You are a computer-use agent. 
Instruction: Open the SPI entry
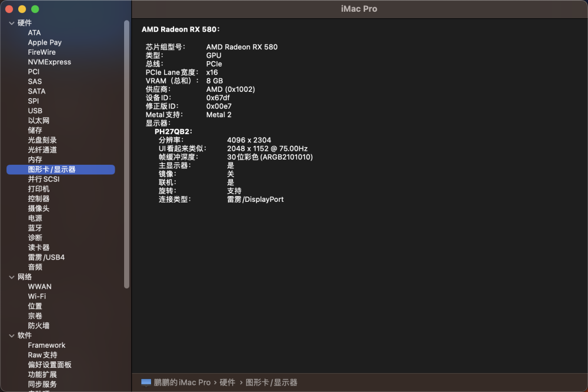click(34, 101)
